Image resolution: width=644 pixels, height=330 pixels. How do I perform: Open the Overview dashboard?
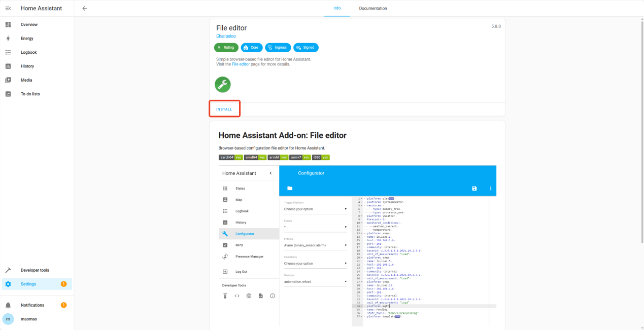coord(37,24)
